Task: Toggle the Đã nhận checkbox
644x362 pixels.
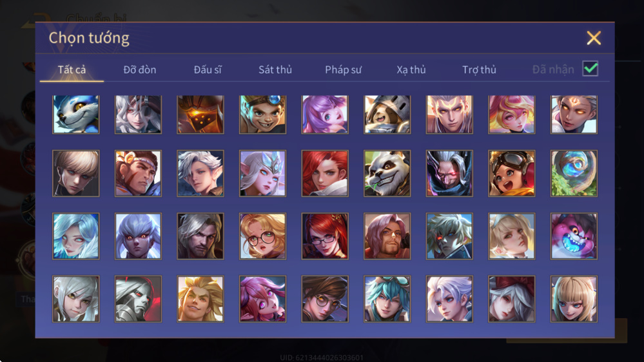Action: click(x=590, y=68)
